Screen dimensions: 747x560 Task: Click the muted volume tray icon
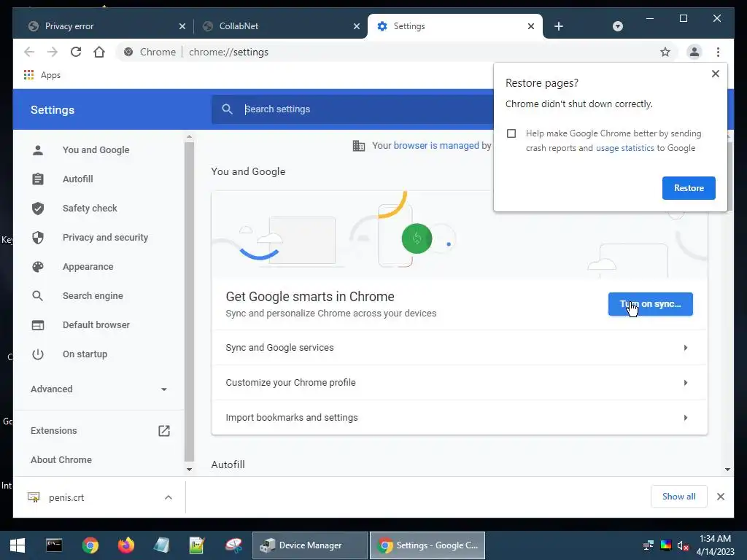coord(683,545)
